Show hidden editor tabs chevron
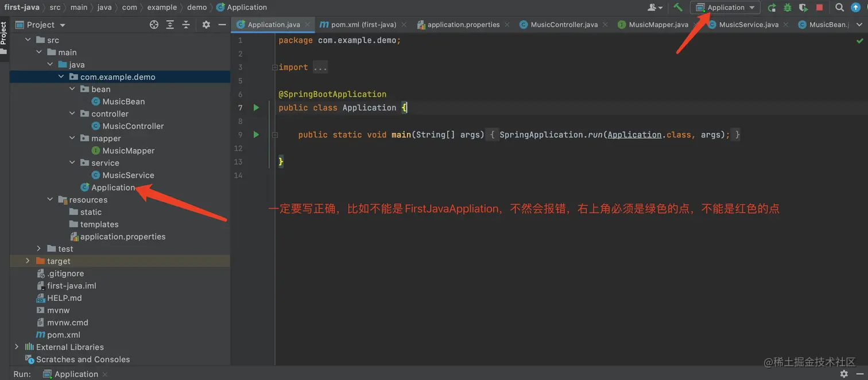 (859, 25)
